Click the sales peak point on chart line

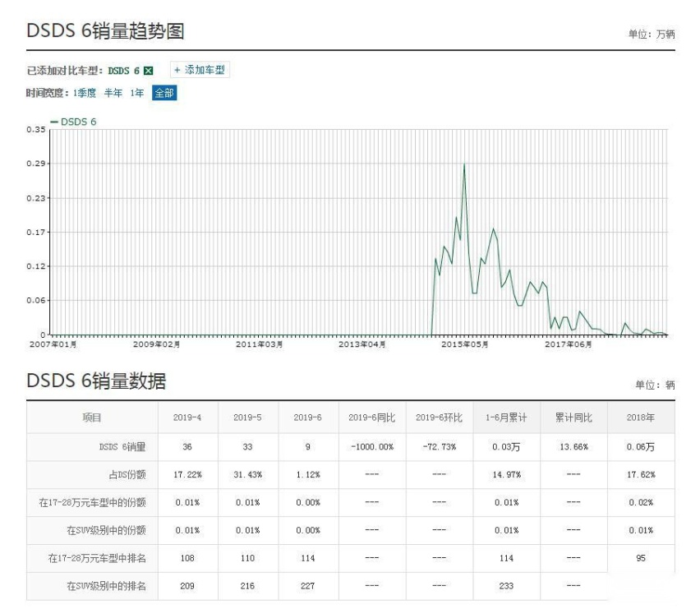[464, 164]
